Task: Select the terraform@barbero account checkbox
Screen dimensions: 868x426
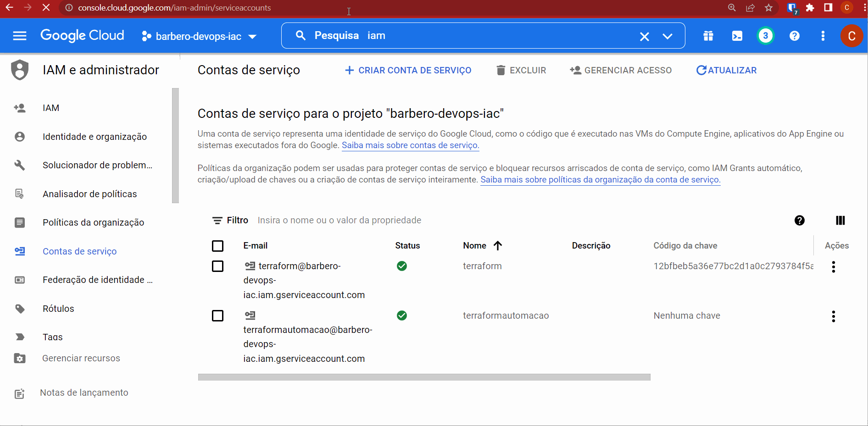Action: click(217, 266)
